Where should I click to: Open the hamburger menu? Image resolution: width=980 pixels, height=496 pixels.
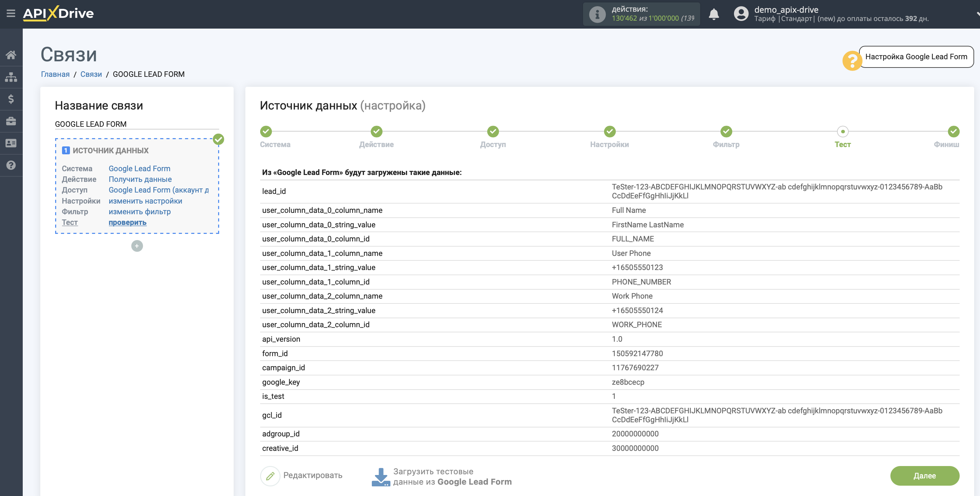click(11, 14)
